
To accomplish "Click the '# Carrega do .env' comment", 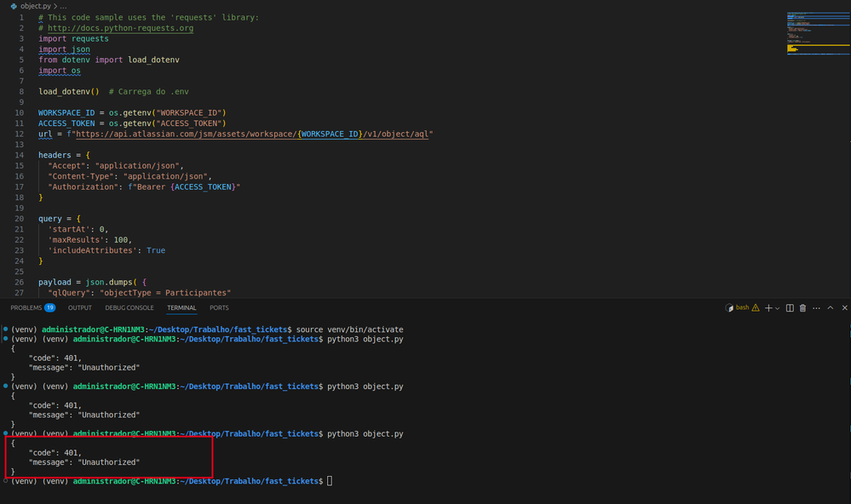I will pos(149,92).
